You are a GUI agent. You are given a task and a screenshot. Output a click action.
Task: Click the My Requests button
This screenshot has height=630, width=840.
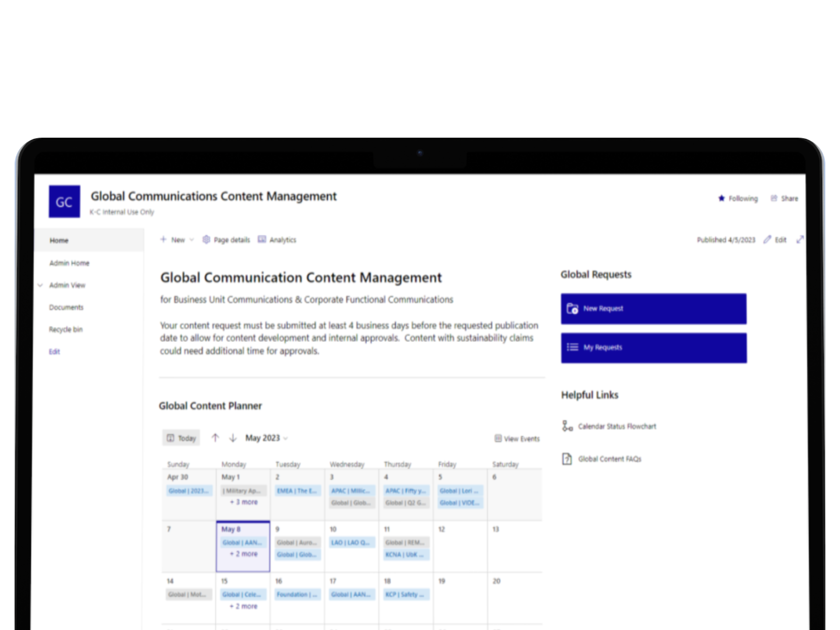[x=653, y=348]
